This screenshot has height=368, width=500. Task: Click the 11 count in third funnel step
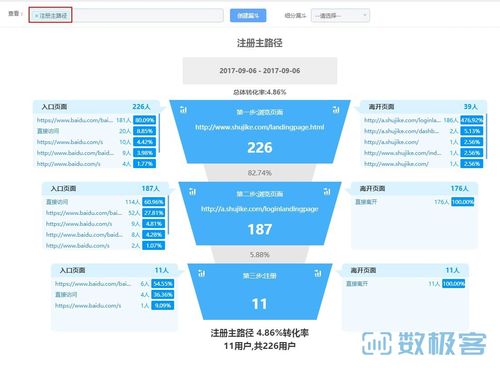click(x=260, y=304)
